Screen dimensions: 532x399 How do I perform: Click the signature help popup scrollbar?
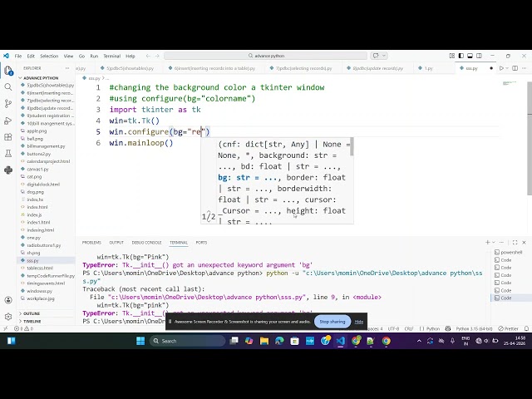click(352, 146)
